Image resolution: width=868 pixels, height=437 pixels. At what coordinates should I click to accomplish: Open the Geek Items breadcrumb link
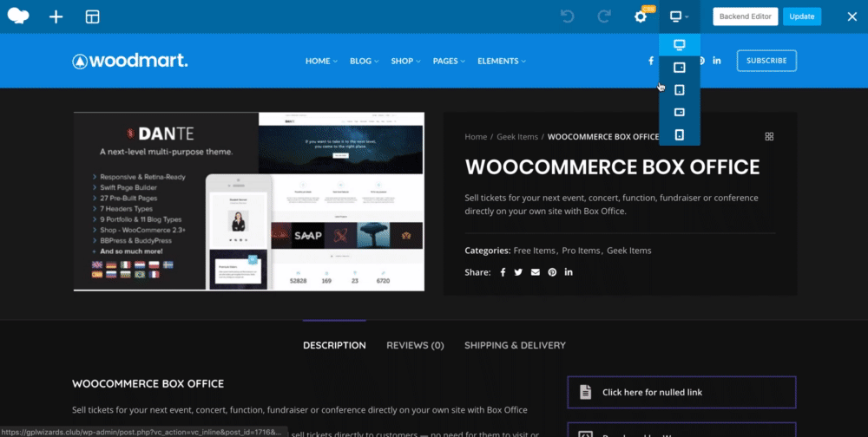(x=517, y=137)
